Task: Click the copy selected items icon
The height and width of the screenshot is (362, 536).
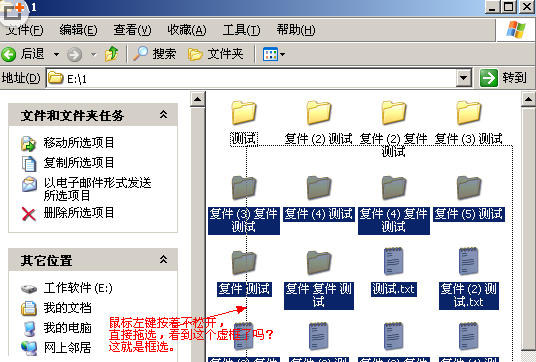Action: pos(29,164)
